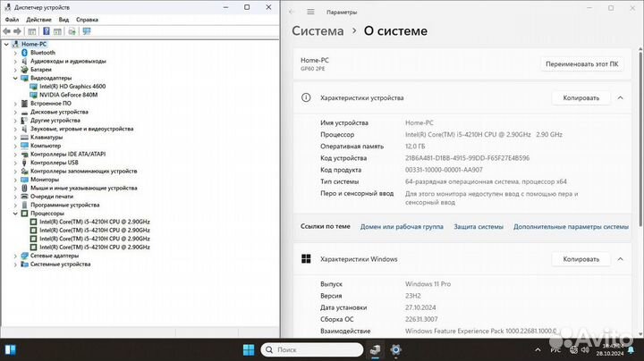Click the 12,0 ГБ memory value
Viewport: 644px width, 361px height.
point(415,146)
